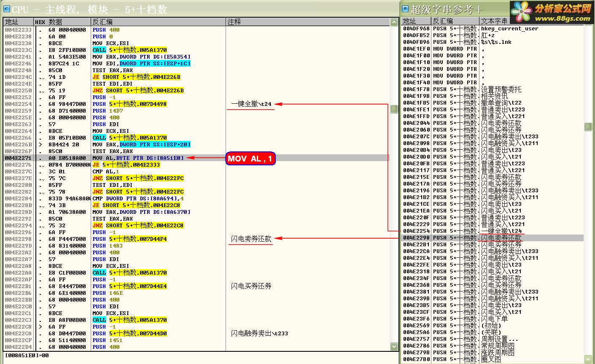The width and height of the screenshot is (595, 364).
Task: Click the 反汇编 header in the string reference window
Action: tap(455, 21)
